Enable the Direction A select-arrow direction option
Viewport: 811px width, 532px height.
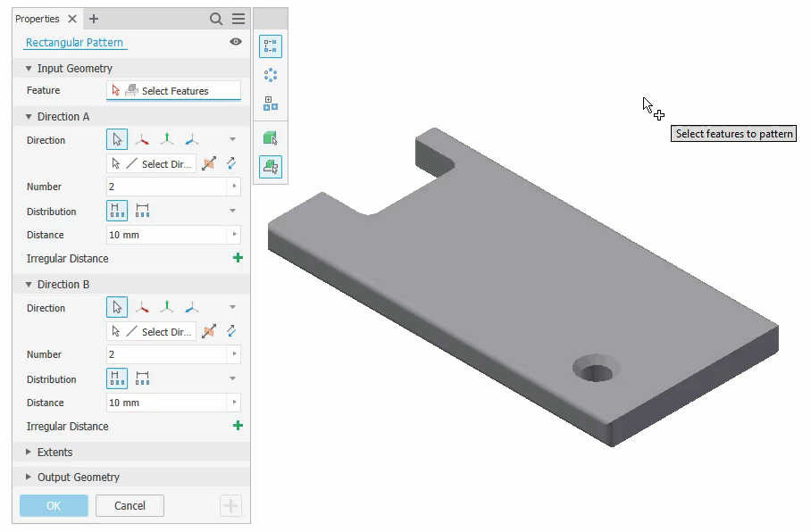[x=117, y=139]
